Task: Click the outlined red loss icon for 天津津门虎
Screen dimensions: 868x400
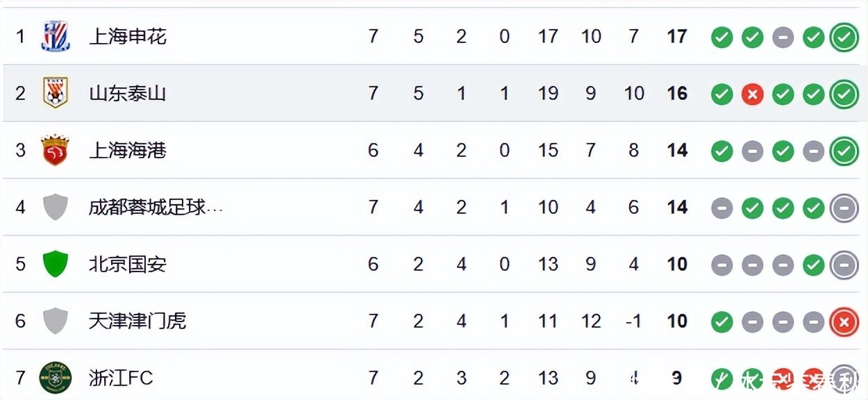Action: point(844,322)
